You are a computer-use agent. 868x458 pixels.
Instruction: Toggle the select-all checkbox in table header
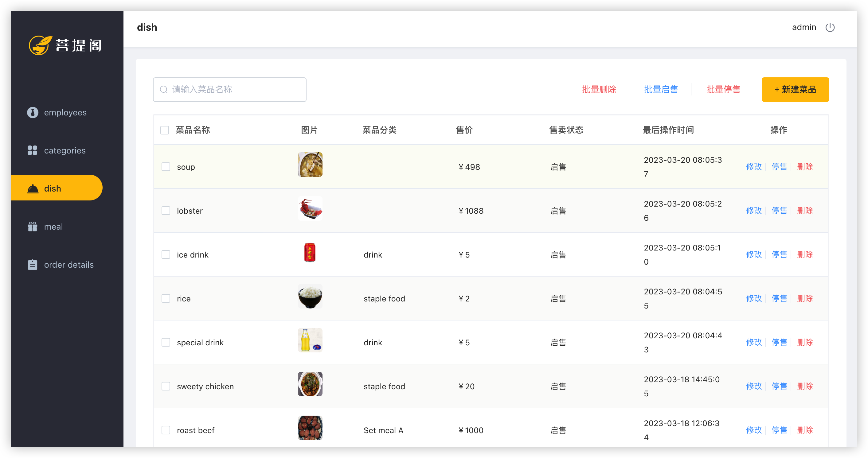click(x=164, y=130)
